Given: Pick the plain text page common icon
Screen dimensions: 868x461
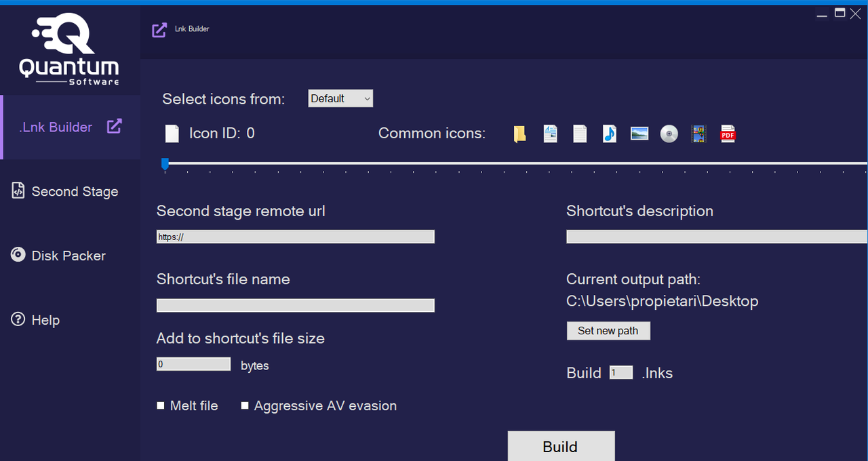Looking at the screenshot, I should coord(580,134).
